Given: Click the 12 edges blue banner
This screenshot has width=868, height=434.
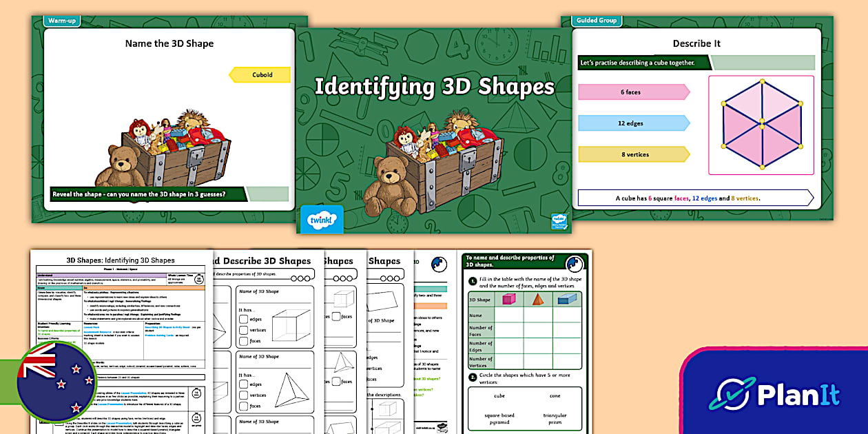Looking at the screenshot, I should pyautogui.click(x=632, y=123).
